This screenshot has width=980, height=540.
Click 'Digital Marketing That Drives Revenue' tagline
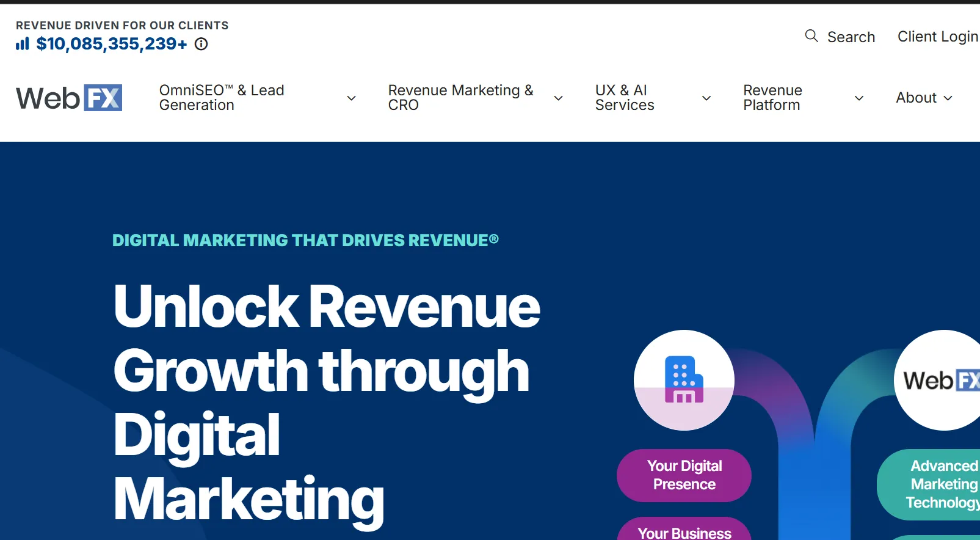click(305, 240)
